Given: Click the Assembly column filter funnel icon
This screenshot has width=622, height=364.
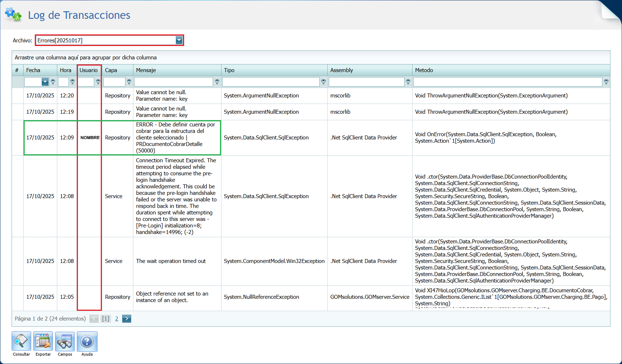Looking at the screenshot, I should pos(408,82).
